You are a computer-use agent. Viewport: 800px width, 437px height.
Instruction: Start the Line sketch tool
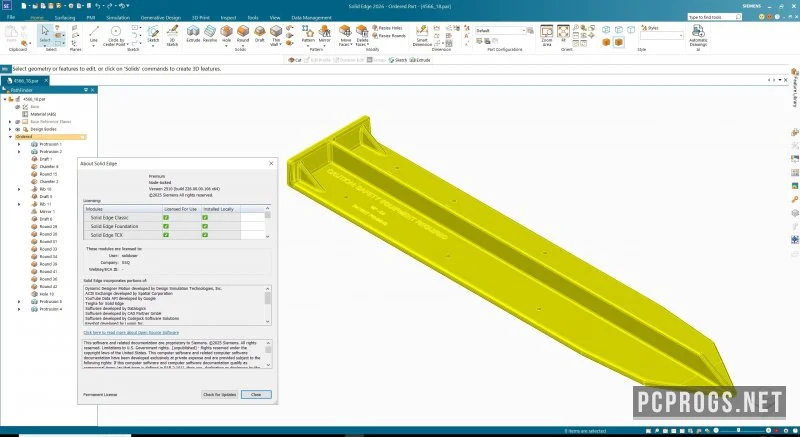93,35
